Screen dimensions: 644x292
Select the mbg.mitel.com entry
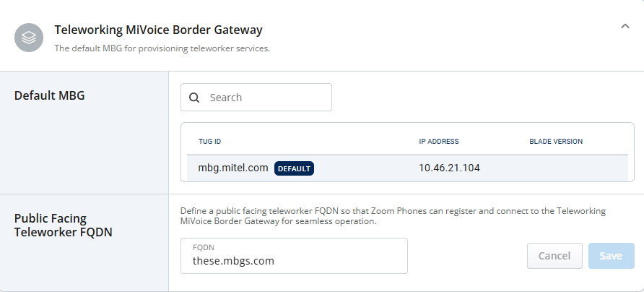coord(233,168)
